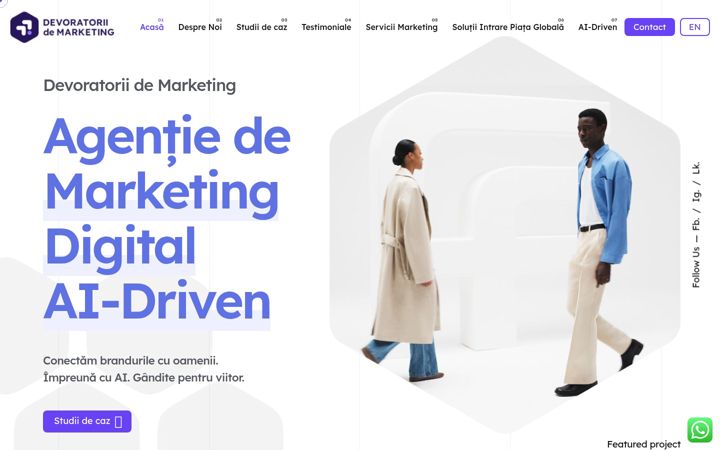720x450 pixels.
Task: Click DEVORATORII de MARKETING logo text
Action: (79, 27)
